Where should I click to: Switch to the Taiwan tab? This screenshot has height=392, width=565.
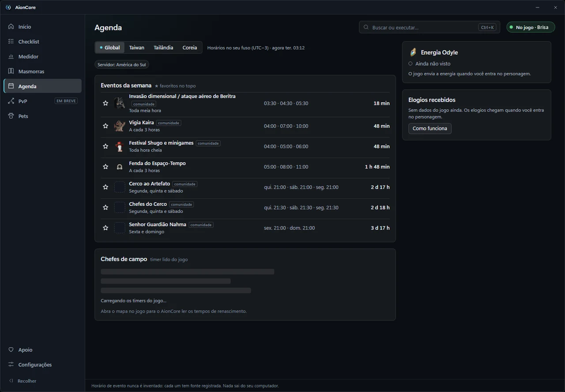click(x=137, y=48)
